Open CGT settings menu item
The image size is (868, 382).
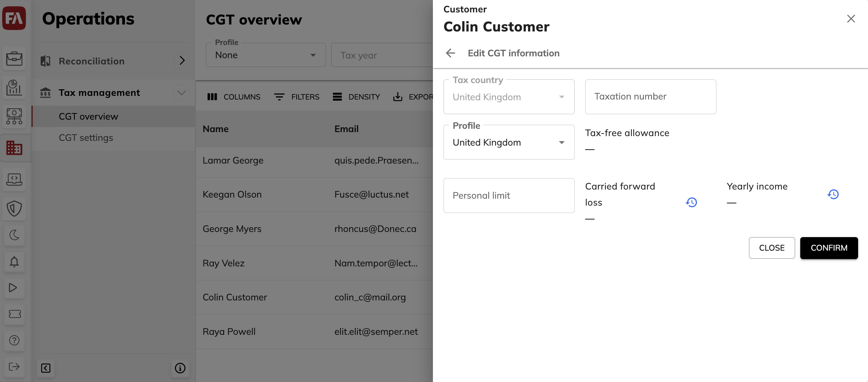tap(114, 138)
